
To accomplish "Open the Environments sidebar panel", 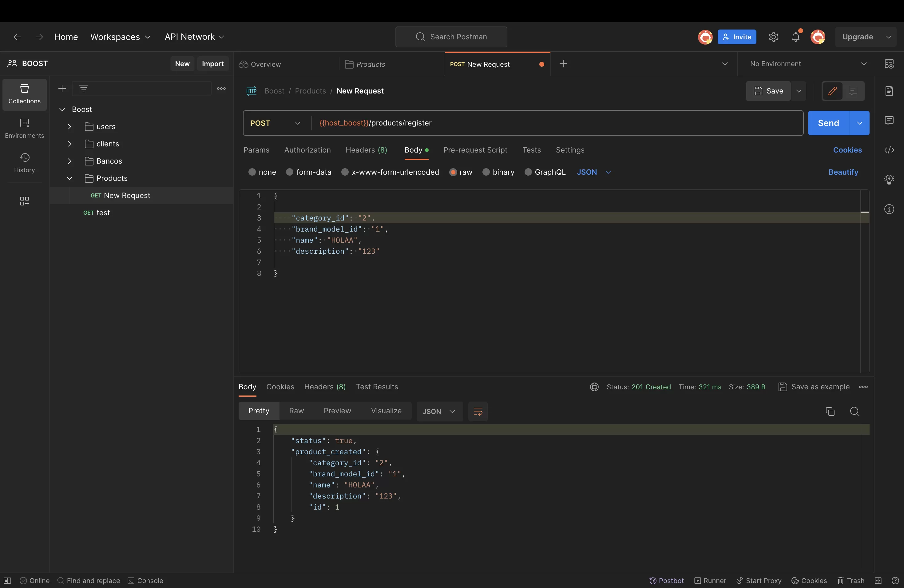I will click(24, 128).
